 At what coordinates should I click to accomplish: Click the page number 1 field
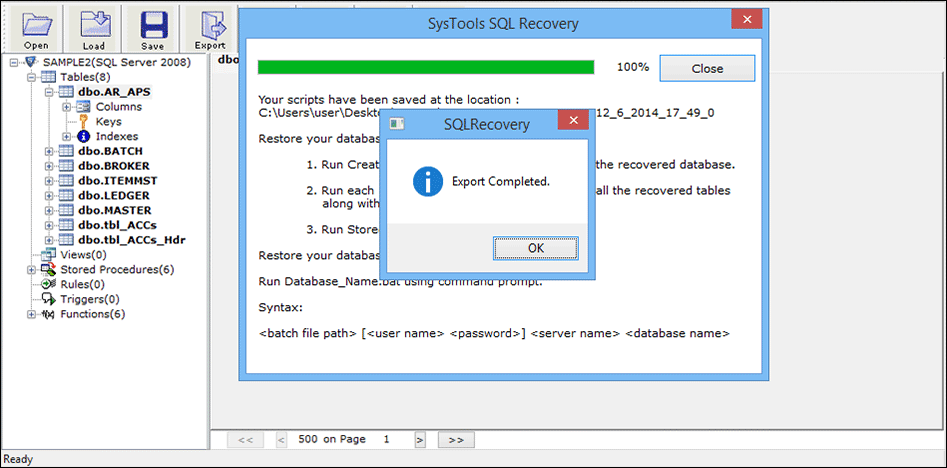click(x=386, y=440)
